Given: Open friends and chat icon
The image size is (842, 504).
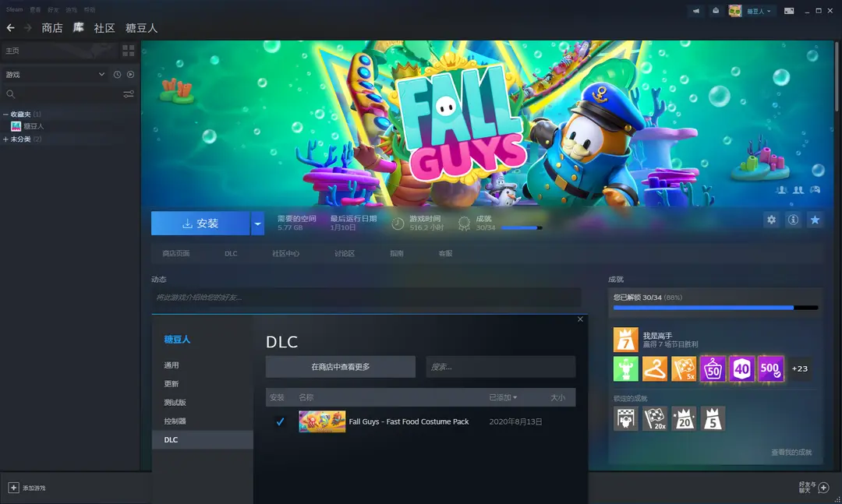Looking at the screenshot, I should click(x=823, y=488).
